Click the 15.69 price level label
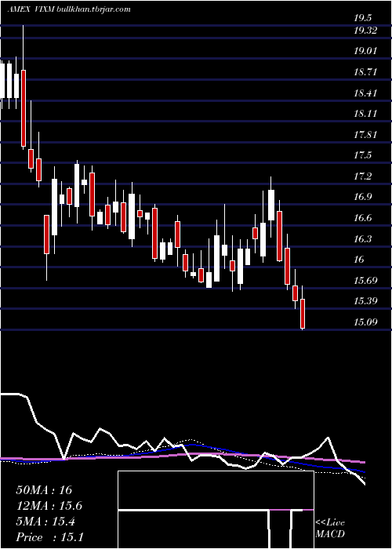The image size is (392, 549). [x=365, y=280]
